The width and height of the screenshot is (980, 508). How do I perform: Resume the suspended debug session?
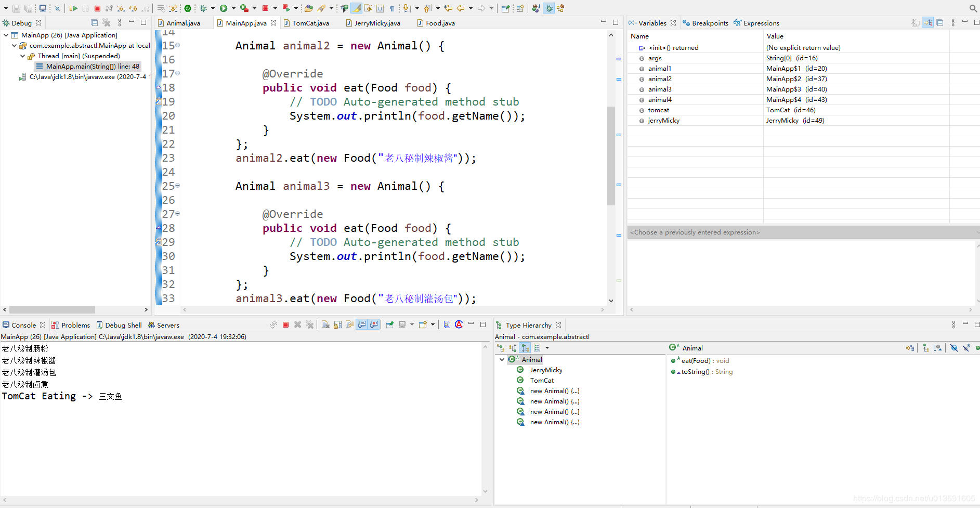(73, 8)
